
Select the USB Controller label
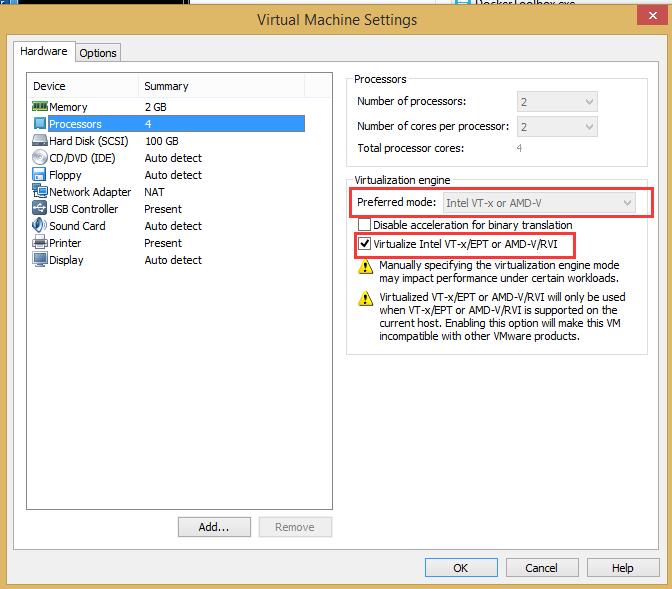tap(84, 209)
